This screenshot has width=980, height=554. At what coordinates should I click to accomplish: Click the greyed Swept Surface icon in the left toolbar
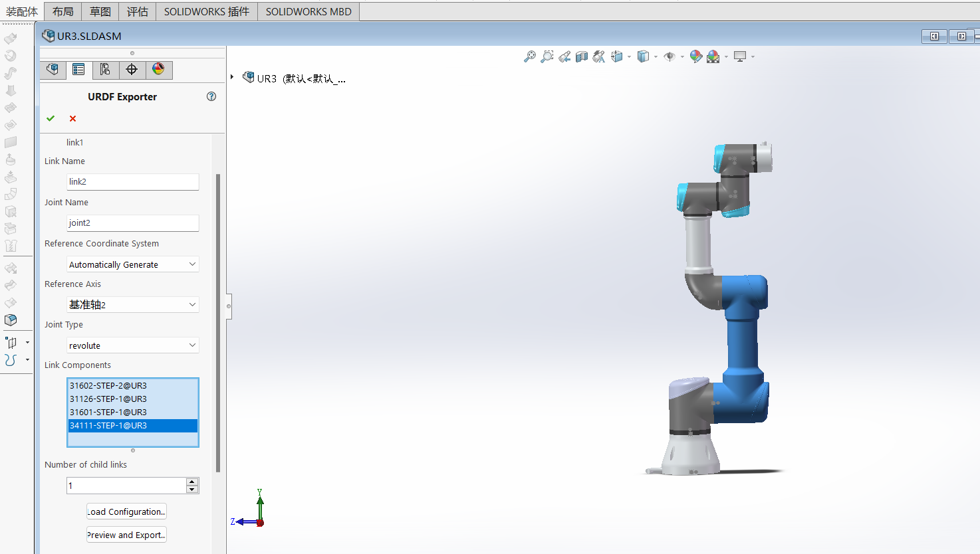click(x=11, y=72)
